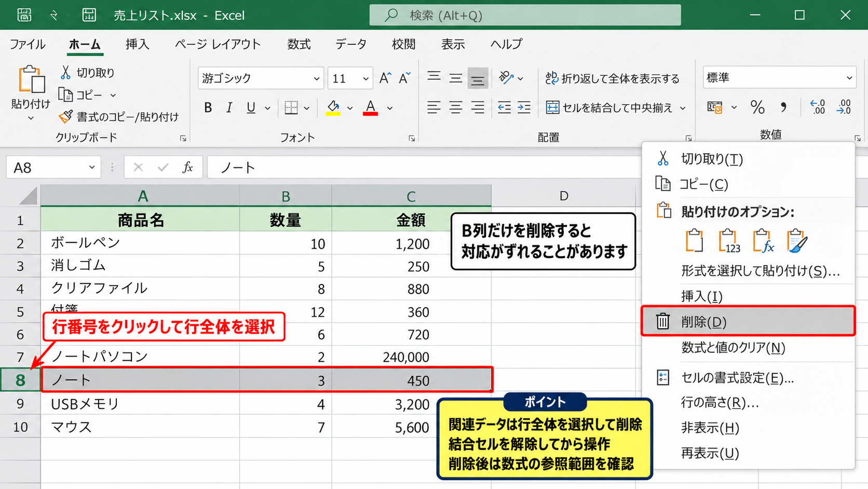Toggle bottom vertical alignment
This screenshot has height=489, width=868.
pos(478,78)
